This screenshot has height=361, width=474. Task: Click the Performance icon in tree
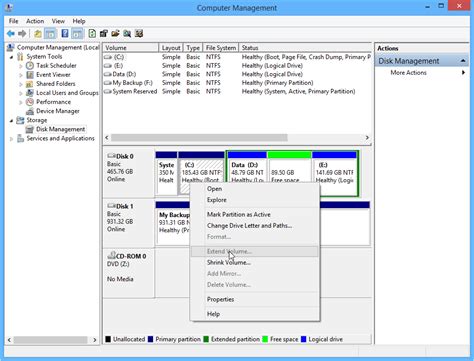[30, 102]
